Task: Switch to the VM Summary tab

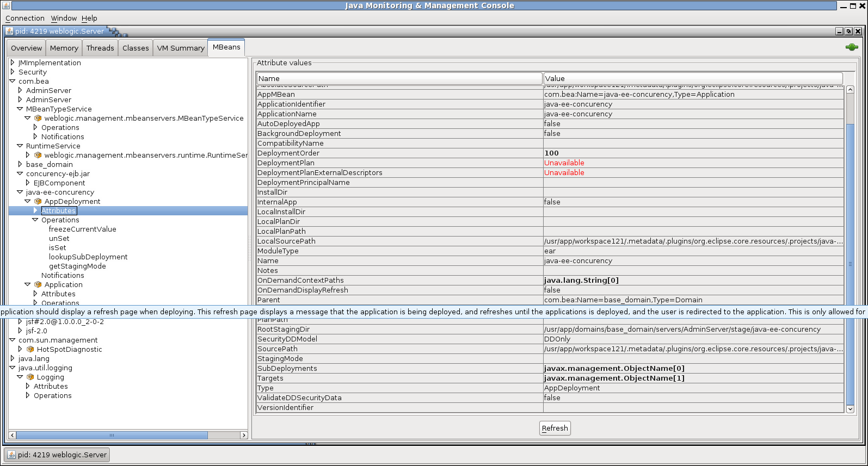Action: 181,48
